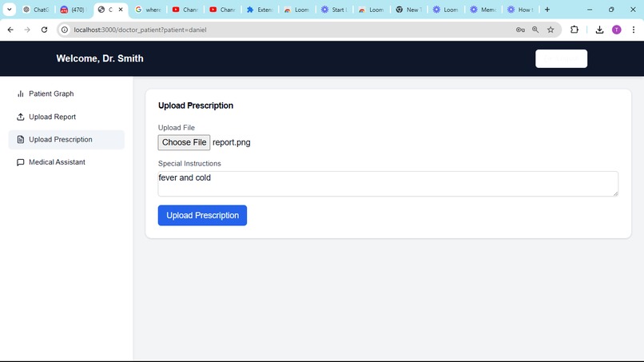Close the current active browser tab
The width and height of the screenshot is (644, 362).
pyautogui.click(x=121, y=10)
